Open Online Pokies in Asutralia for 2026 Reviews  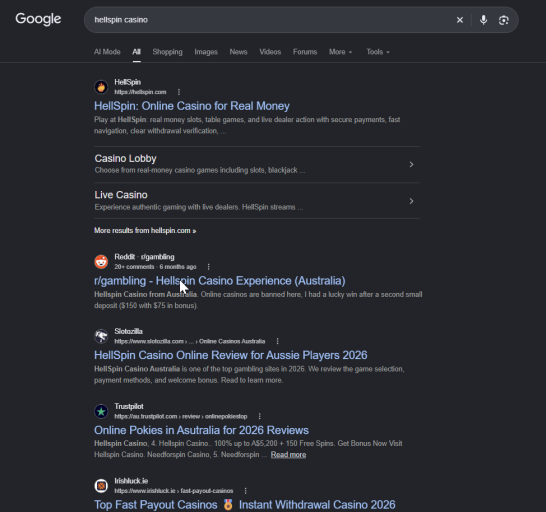[x=201, y=430]
